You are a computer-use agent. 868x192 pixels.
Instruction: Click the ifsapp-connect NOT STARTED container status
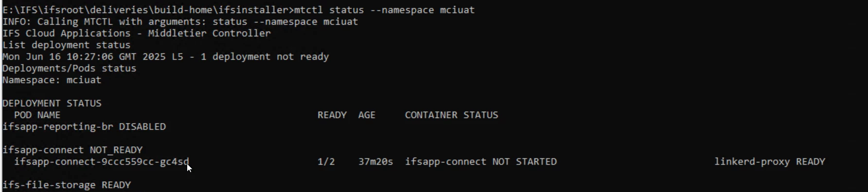(480, 161)
